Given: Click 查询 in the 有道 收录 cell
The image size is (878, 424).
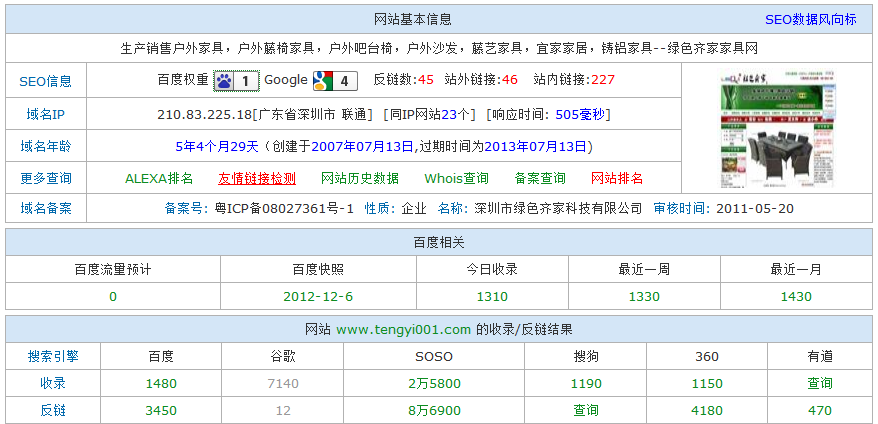Looking at the screenshot, I should tap(820, 384).
